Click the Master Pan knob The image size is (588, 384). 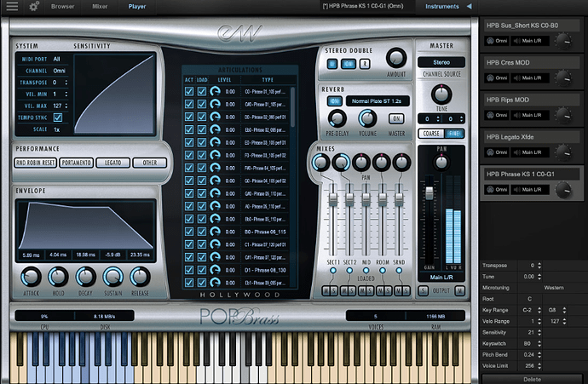(441, 163)
